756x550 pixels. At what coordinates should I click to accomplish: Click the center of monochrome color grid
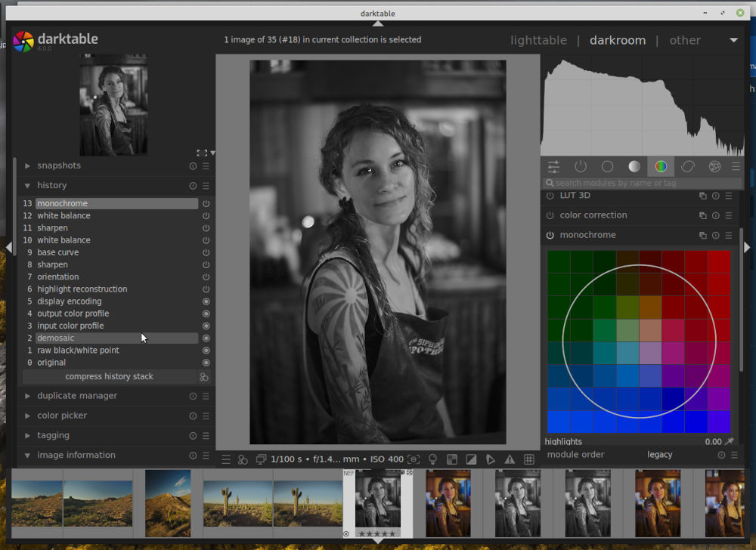tap(639, 341)
